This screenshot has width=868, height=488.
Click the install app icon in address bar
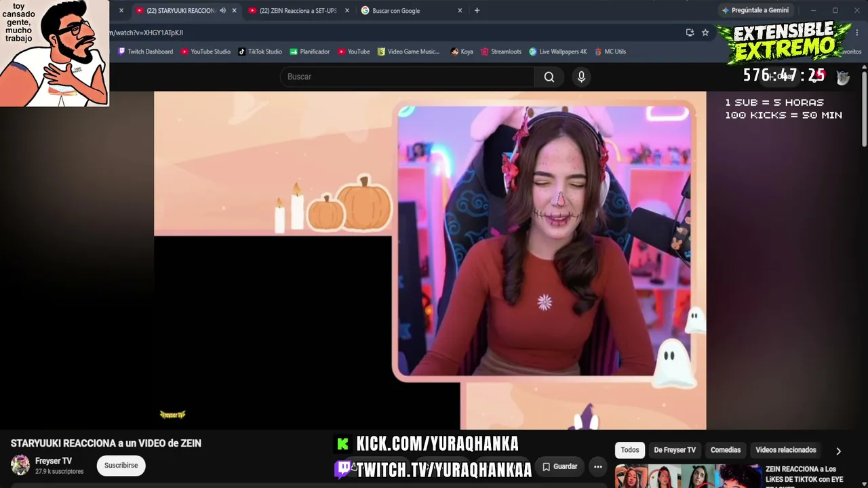pos(690,33)
